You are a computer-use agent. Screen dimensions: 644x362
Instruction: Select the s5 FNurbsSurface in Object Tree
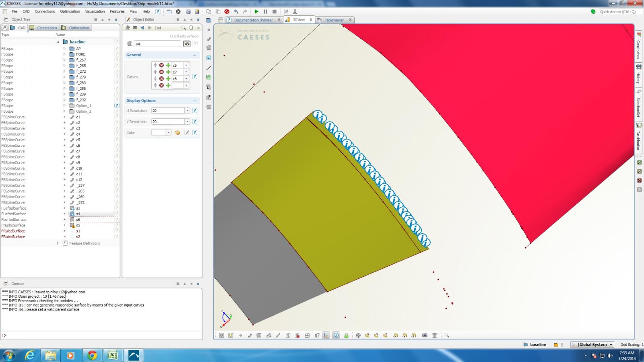click(78, 225)
